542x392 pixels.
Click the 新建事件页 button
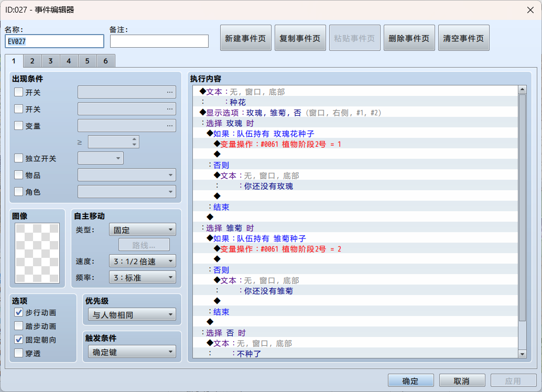click(x=246, y=38)
